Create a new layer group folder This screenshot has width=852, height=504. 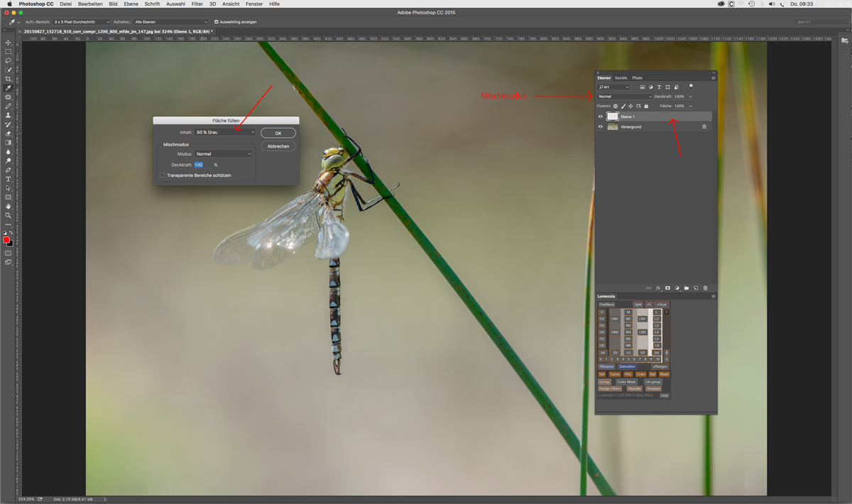687,288
